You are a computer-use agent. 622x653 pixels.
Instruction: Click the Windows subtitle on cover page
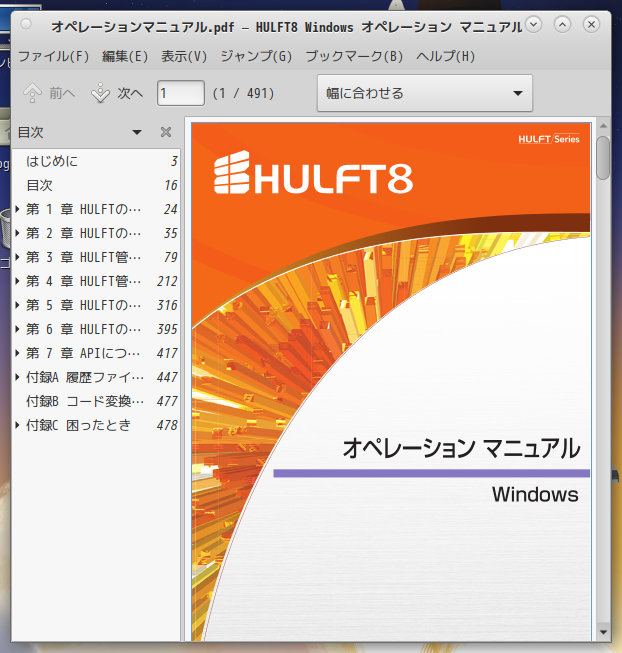point(535,494)
